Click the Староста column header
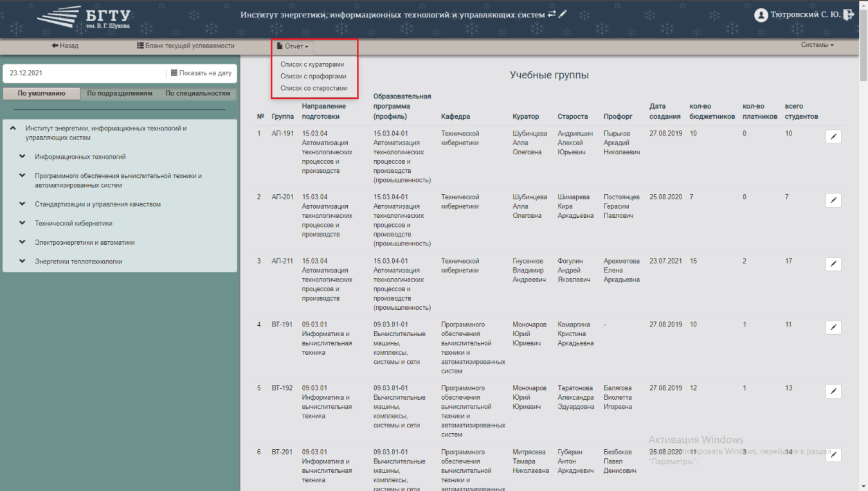The image size is (868, 491). [x=572, y=117]
